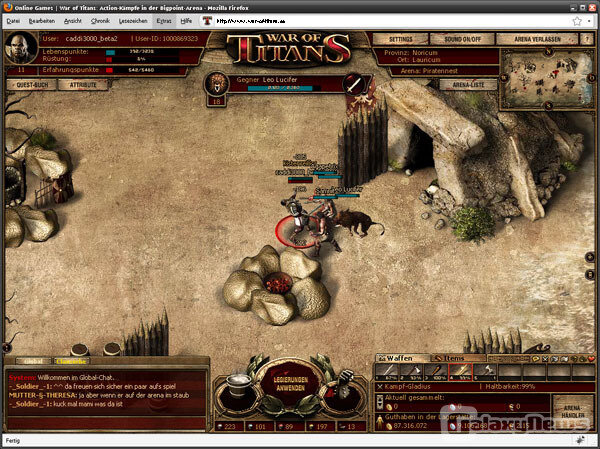Open the address bar dropdown arrow
The width and height of the screenshot is (600, 449).
click(x=589, y=21)
